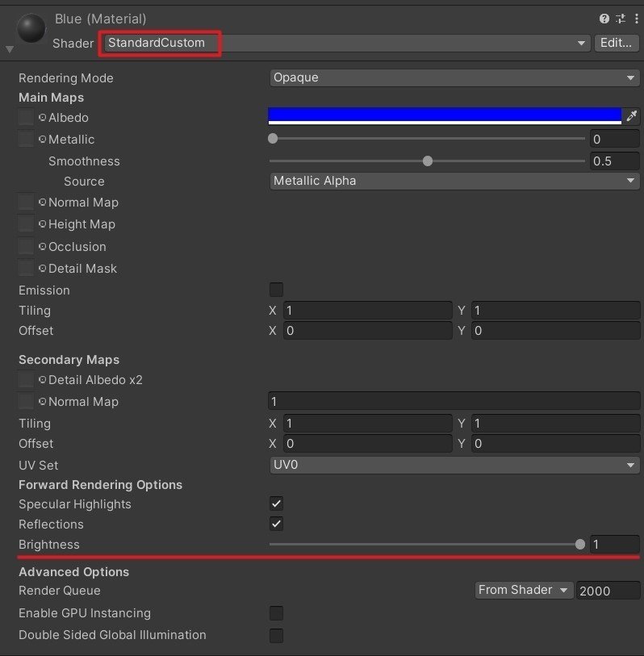The width and height of the screenshot is (644, 656).
Task: Open the UV Set UV0 dropdown
Action: click(454, 466)
